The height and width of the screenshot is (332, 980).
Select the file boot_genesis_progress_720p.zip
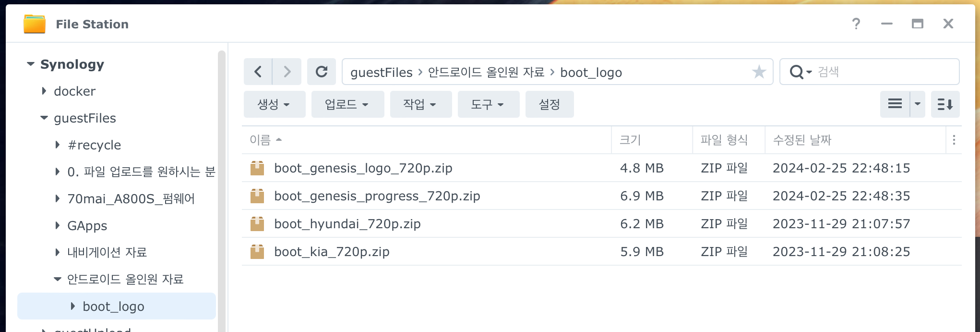coord(377,196)
